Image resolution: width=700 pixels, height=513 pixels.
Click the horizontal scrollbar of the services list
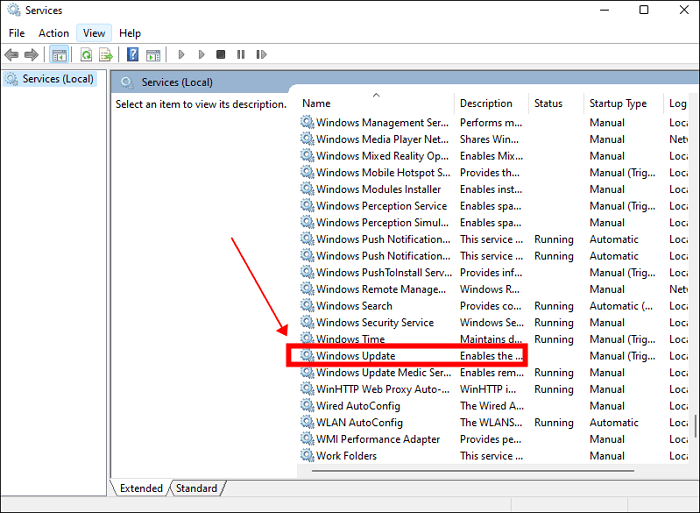point(472,471)
